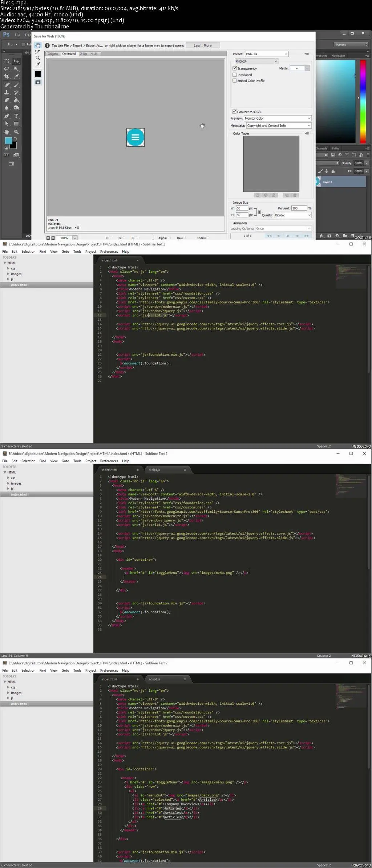This screenshot has width=372, height=868.
Task: Switch to the Optimized tab
Action: click(x=69, y=54)
